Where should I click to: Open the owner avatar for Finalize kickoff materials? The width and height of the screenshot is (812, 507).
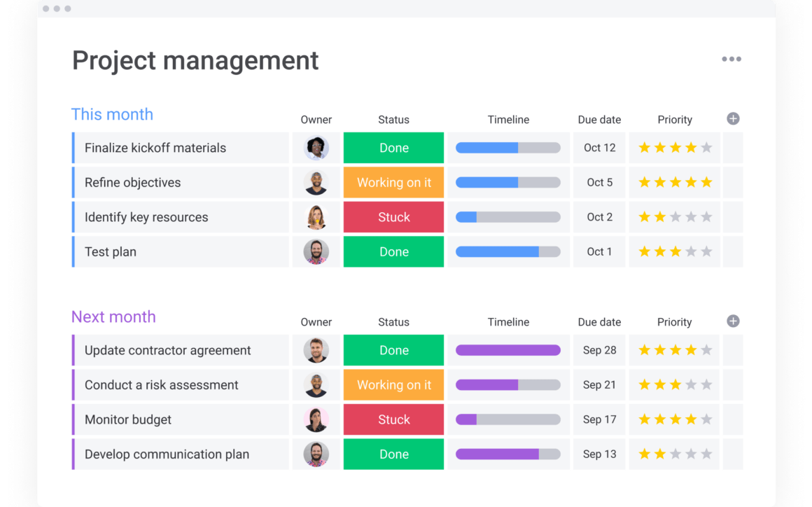pyautogui.click(x=316, y=147)
